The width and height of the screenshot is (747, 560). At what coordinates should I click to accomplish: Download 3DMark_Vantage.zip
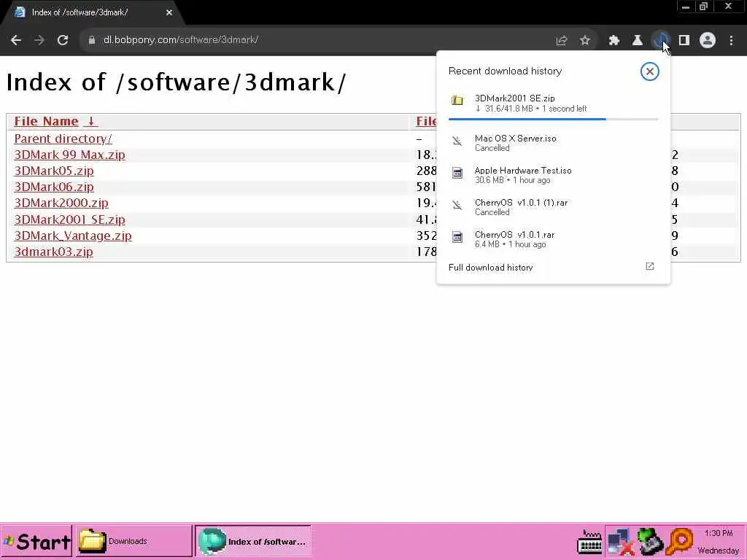[x=73, y=236]
